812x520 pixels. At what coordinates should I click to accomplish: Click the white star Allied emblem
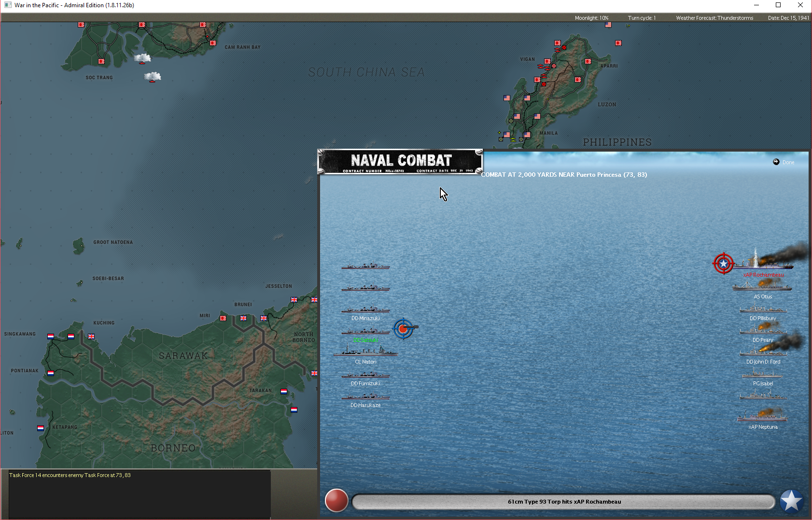792,501
